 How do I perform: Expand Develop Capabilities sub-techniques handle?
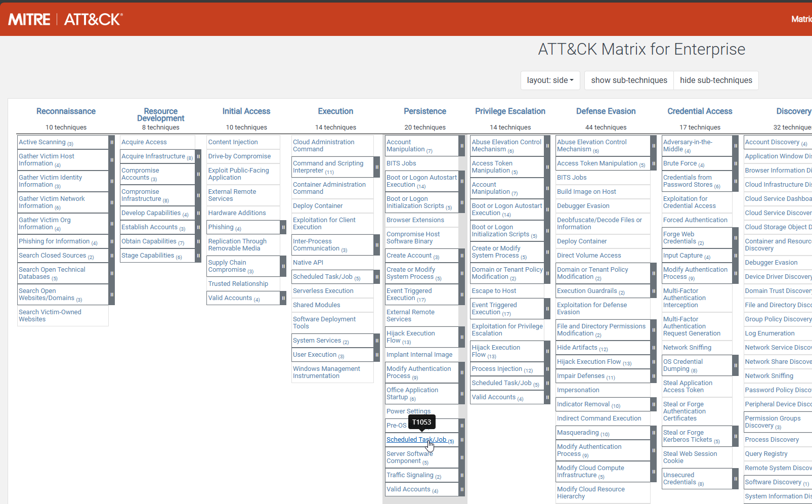coord(198,213)
